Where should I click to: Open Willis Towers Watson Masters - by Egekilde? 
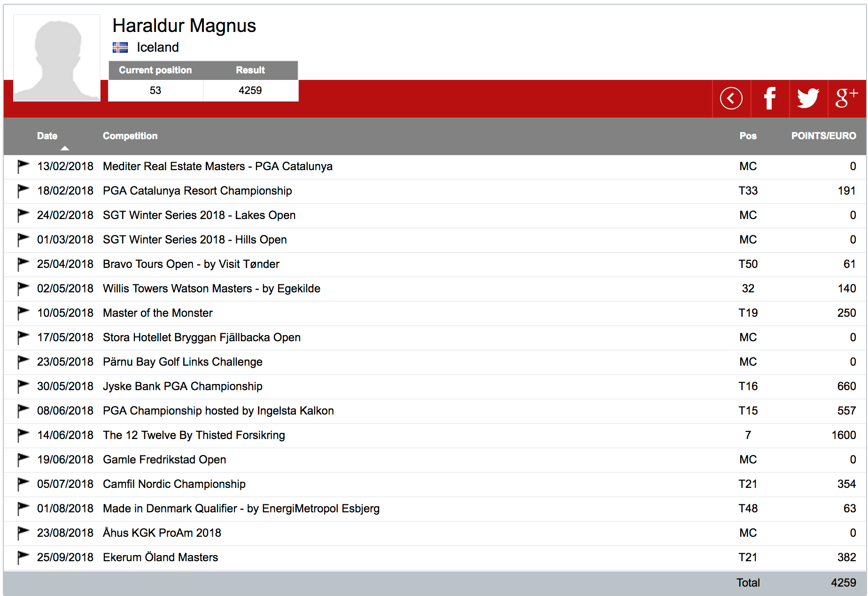click(x=211, y=289)
